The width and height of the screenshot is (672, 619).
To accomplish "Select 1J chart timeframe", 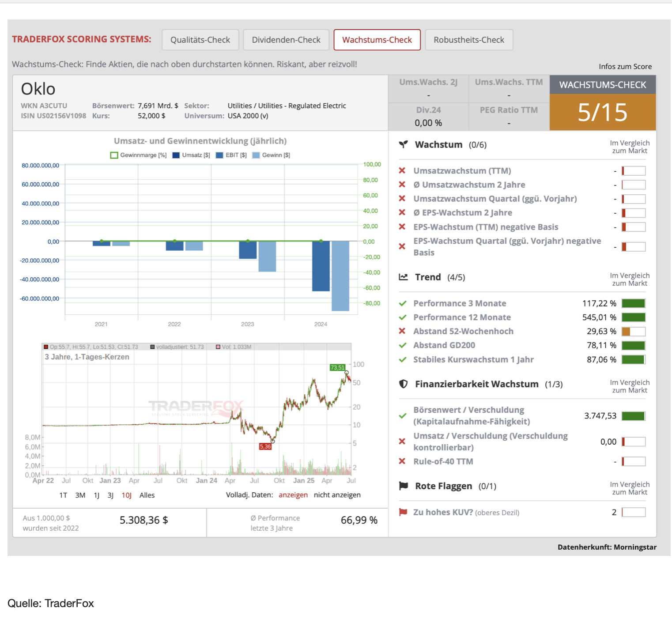I will coord(97,495).
